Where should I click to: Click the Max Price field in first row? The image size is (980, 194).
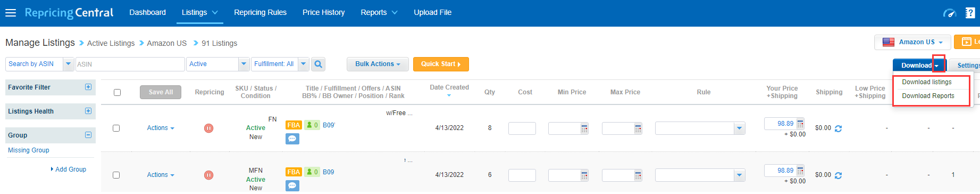click(618, 128)
